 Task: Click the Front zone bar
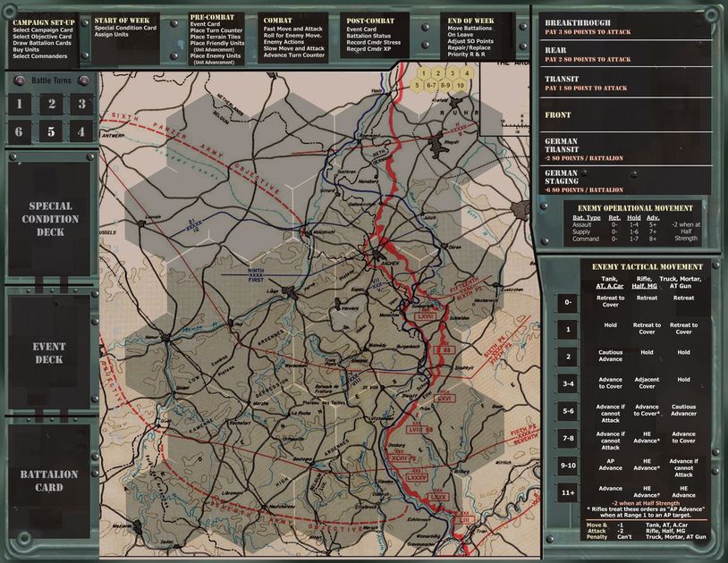626,115
